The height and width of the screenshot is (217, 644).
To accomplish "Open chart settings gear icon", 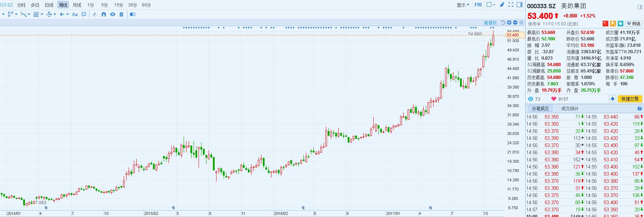I will [521, 22].
